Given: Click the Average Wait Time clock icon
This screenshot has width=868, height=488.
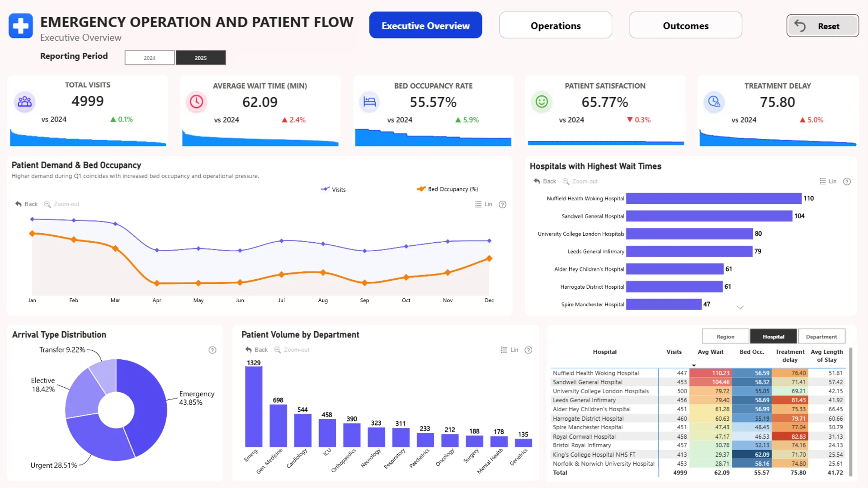Looking at the screenshot, I should pos(197,102).
